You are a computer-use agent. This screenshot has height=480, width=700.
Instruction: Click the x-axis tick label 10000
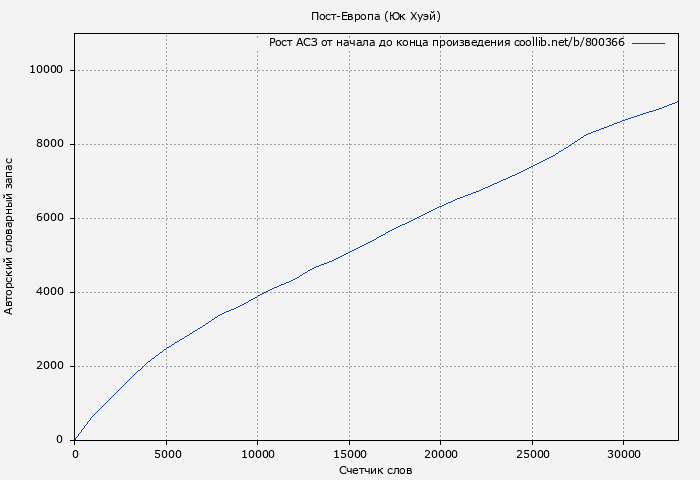pyautogui.click(x=258, y=453)
